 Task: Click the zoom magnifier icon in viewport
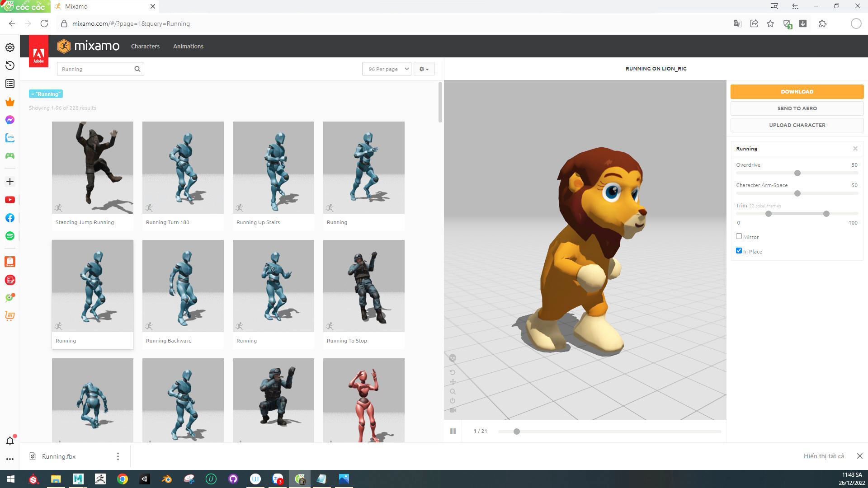[453, 391]
